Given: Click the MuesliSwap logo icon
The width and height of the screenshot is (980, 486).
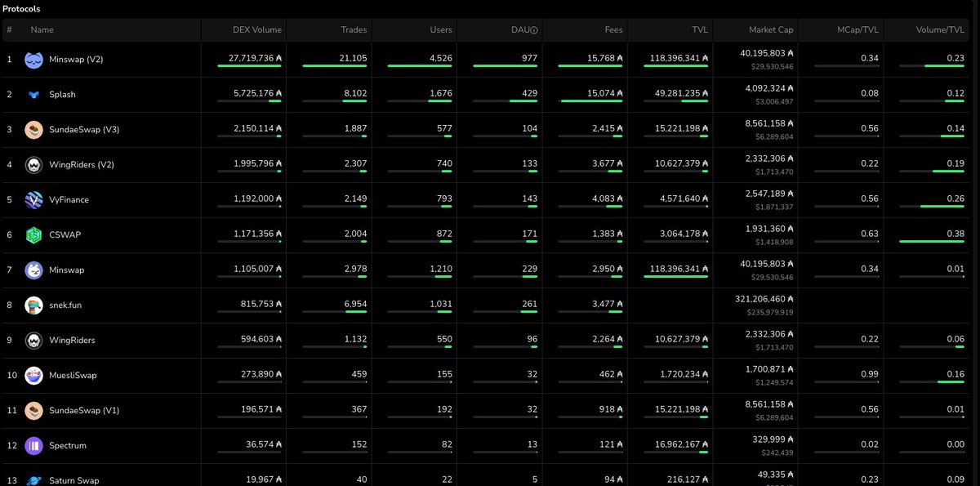Looking at the screenshot, I should click(33, 376).
